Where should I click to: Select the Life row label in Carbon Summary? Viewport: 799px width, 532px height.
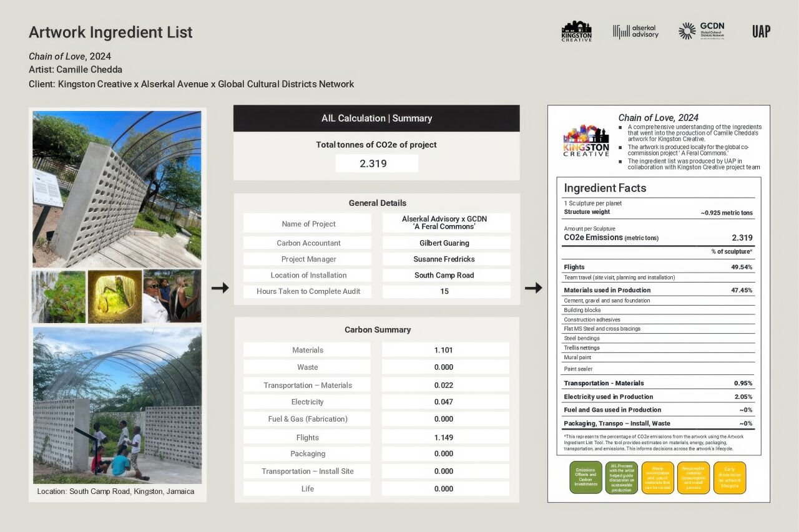[307, 488]
